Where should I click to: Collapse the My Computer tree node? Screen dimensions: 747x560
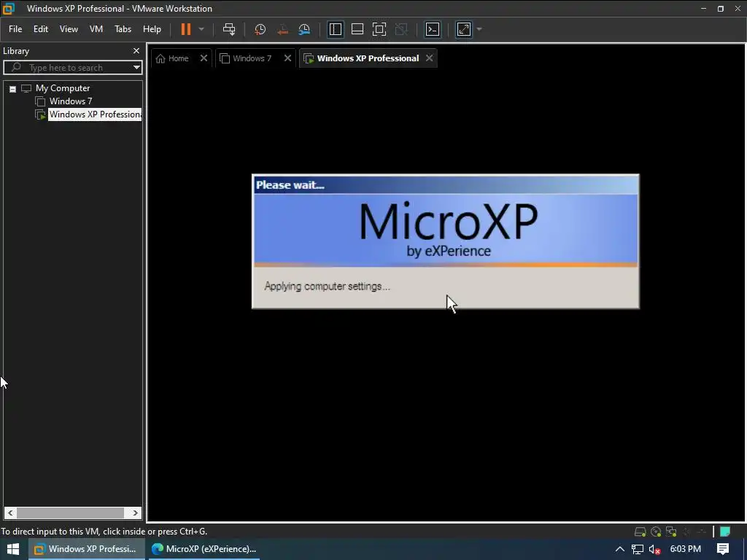pos(13,88)
